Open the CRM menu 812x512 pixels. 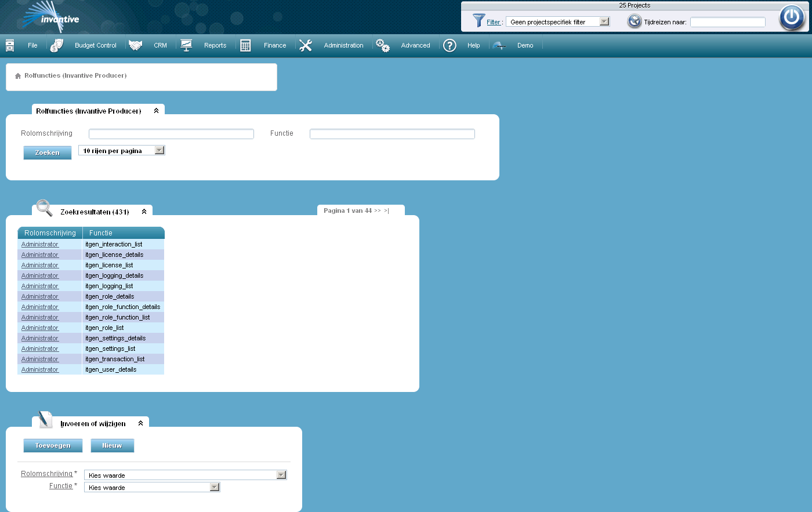point(160,45)
